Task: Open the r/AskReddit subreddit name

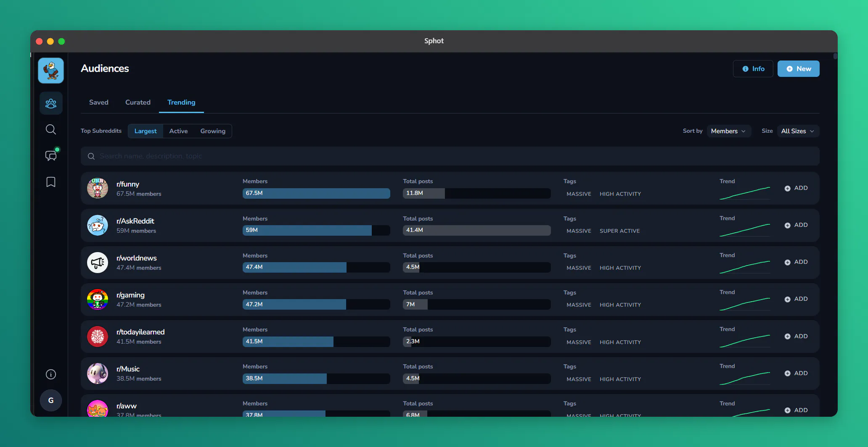Action: (135, 221)
